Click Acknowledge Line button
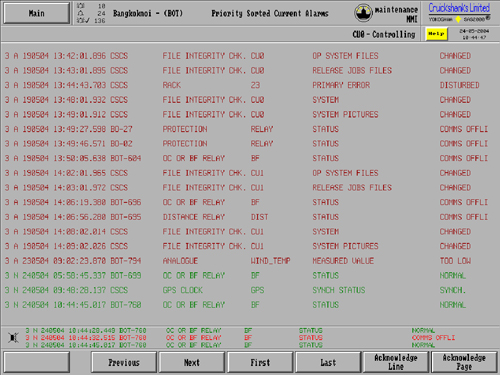The height and width of the screenshot is (375, 500). [396, 362]
